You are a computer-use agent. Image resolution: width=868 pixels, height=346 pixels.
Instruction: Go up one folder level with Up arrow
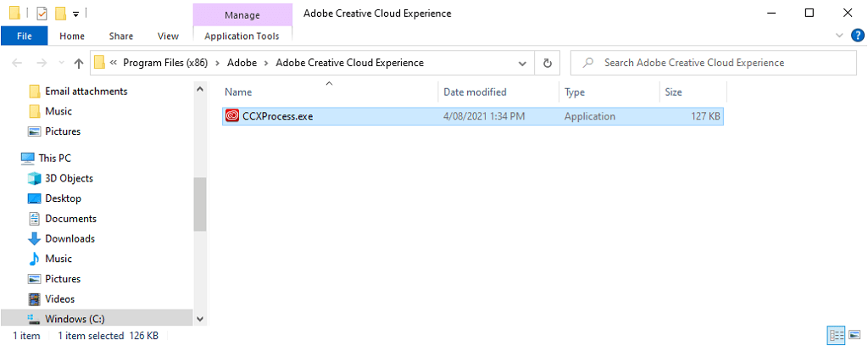tap(79, 63)
